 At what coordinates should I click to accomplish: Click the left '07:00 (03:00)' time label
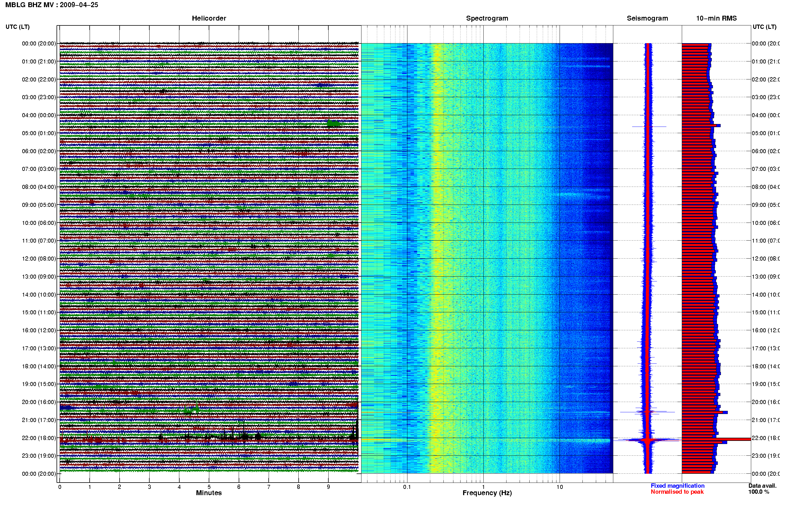click(39, 169)
